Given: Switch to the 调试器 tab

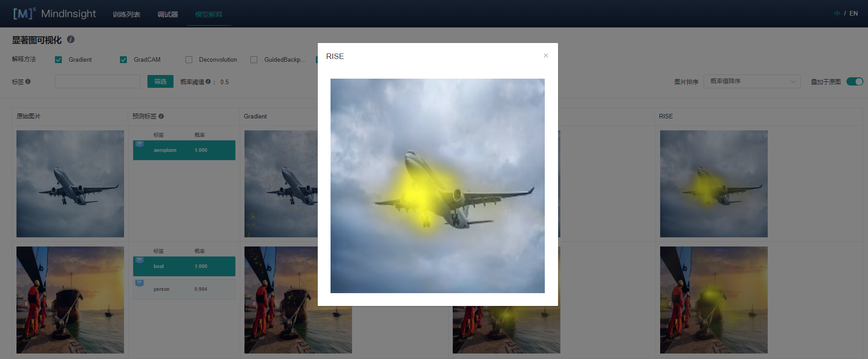Looking at the screenshot, I should tap(168, 14).
